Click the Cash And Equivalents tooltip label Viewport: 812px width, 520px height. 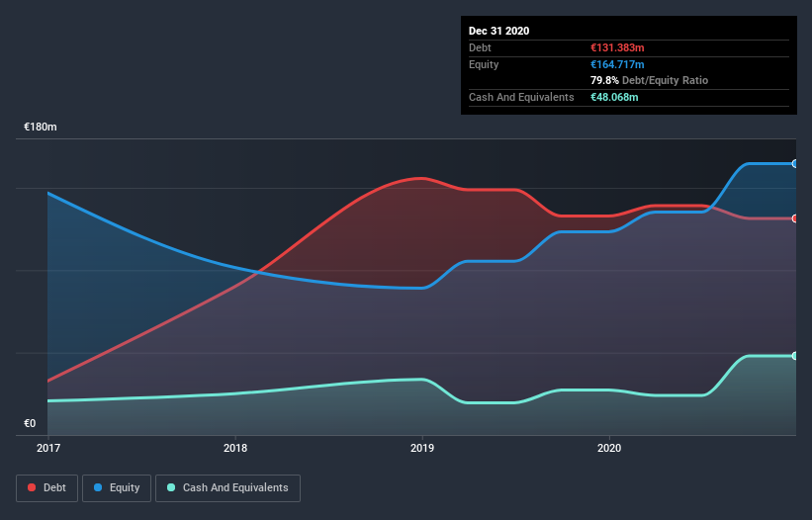(x=521, y=97)
